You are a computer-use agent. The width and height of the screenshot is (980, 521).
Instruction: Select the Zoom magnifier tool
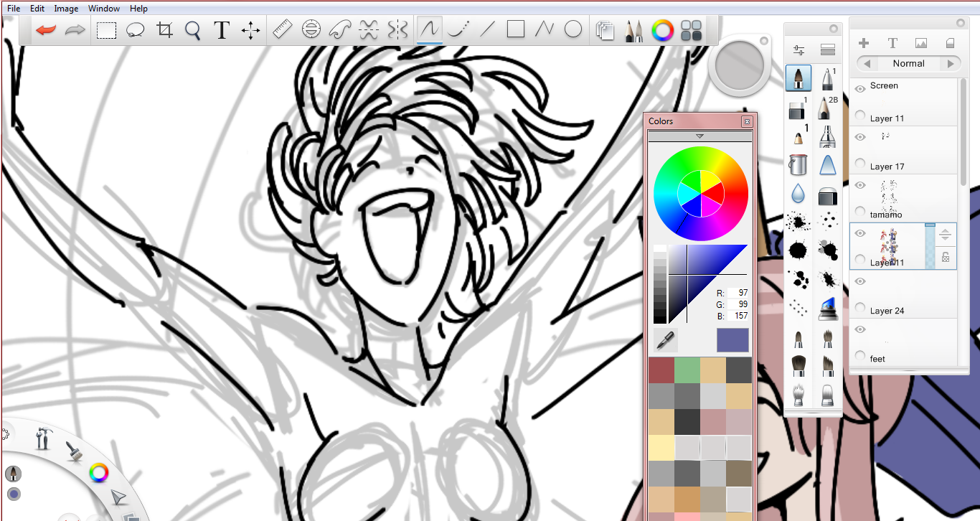[192, 30]
